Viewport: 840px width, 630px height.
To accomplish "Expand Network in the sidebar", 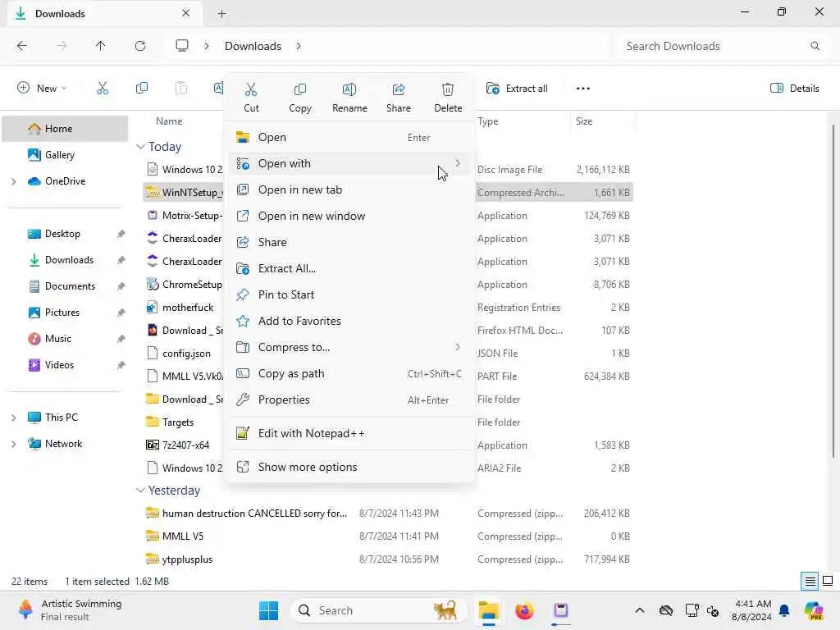I will (x=13, y=444).
